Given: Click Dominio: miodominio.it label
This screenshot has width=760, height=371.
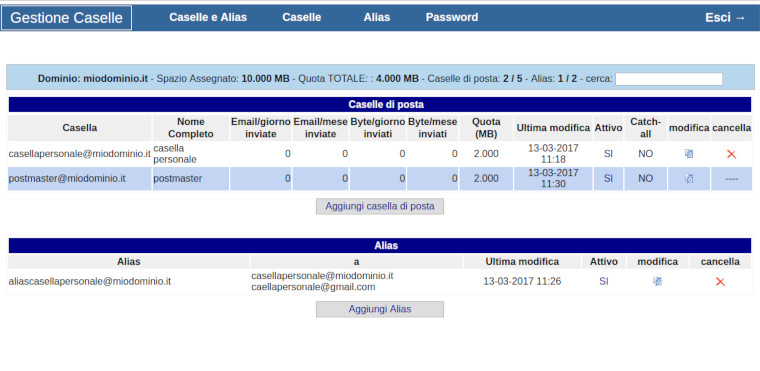Looking at the screenshot, I should point(93,79).
